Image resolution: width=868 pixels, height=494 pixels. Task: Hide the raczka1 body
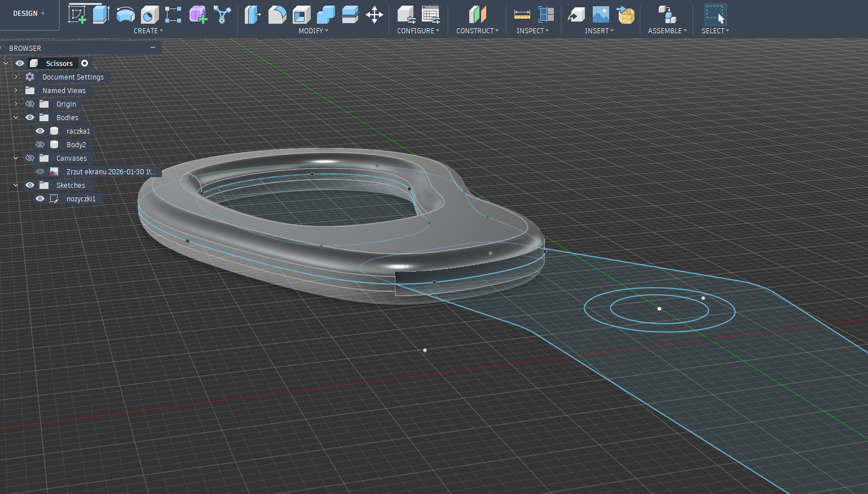point(40,131)
